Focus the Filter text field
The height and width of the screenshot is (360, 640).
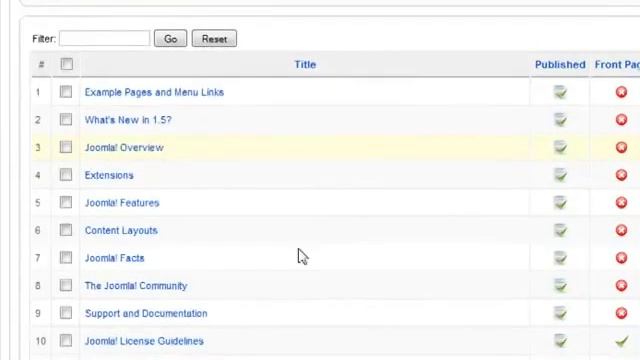[104, 38]
